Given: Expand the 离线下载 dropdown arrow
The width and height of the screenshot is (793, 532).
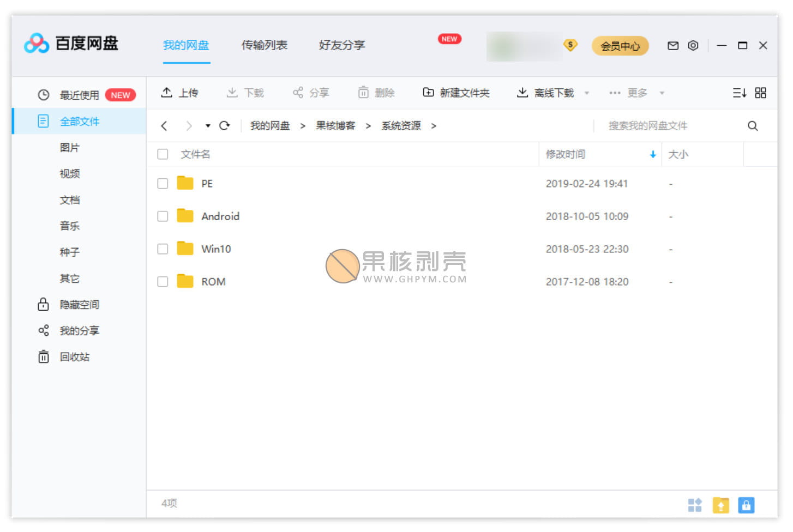Looking at the screenshot, I should tap(587, 93).
